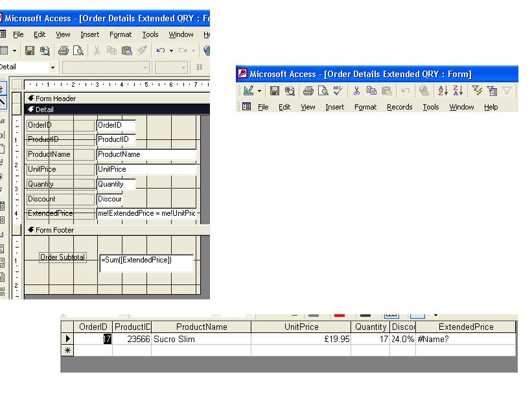The width and height of the screenshot is (532, 416).
Task: Sort ascending with the A-Z icon
Action: coord(443,91)
